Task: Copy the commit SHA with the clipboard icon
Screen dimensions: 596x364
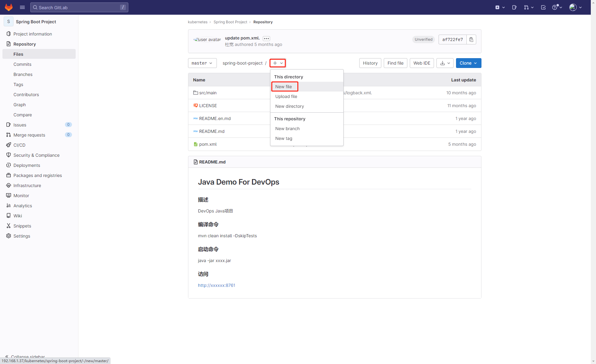Action: click(471, 39)
